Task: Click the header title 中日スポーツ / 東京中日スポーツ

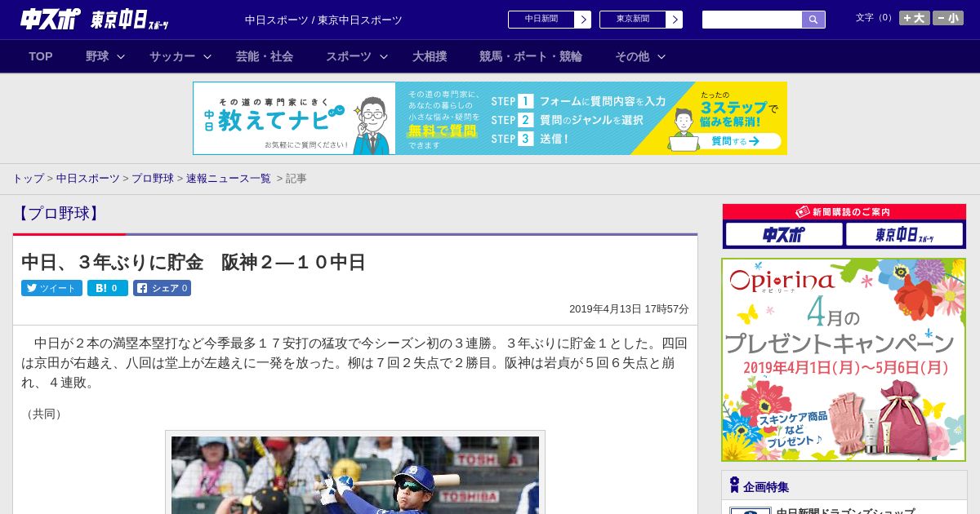Action: pos(323,20)
